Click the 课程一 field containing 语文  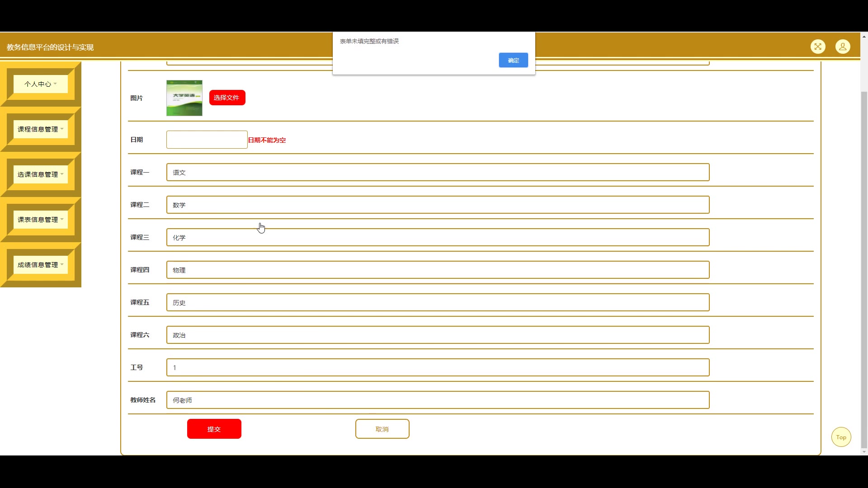pyautogui.click(x=438, y=172)
